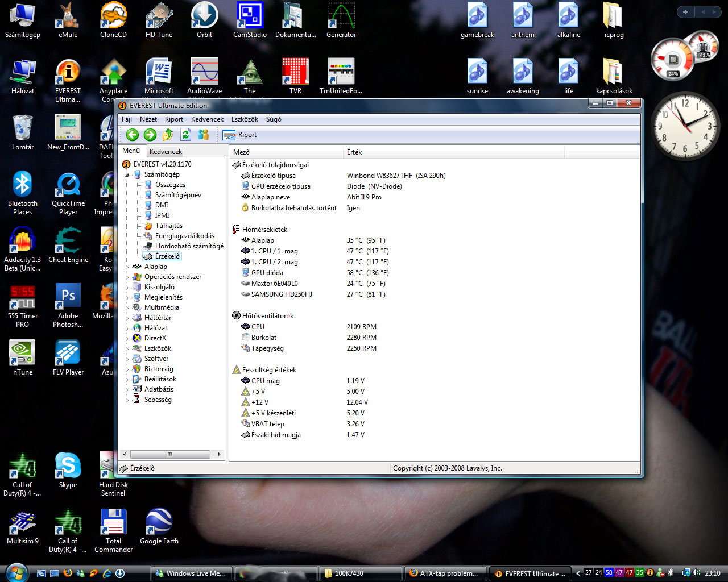Image resolution: width=728 pixels, height=582 pixels.
Task: Select Beállítások in the tree
Action: (x=160, y=379)
